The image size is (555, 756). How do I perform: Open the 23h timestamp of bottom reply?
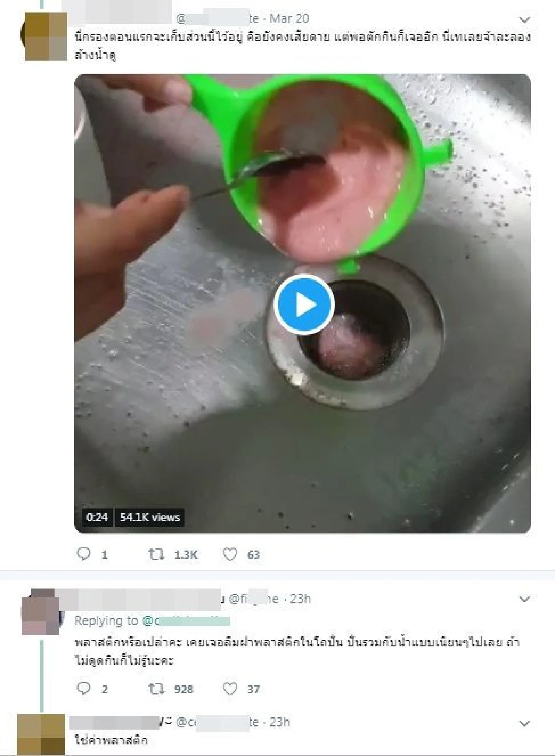point(279,722)
